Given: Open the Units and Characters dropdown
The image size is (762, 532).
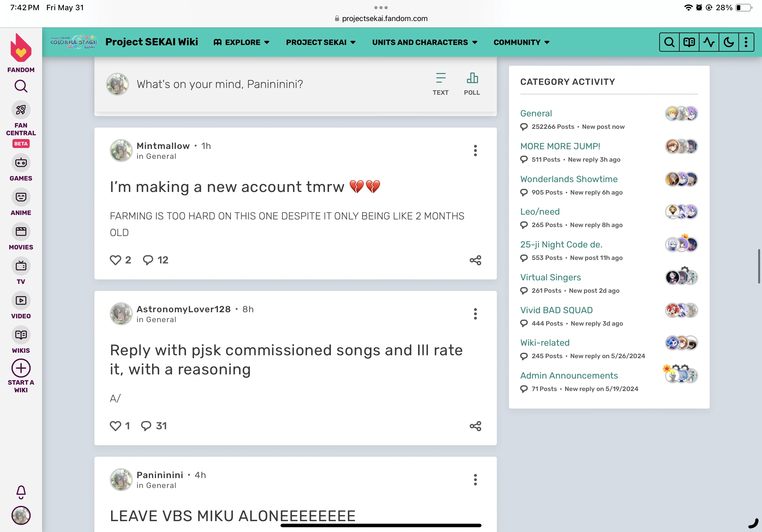Looking at the screenshot, I should 425,42.
